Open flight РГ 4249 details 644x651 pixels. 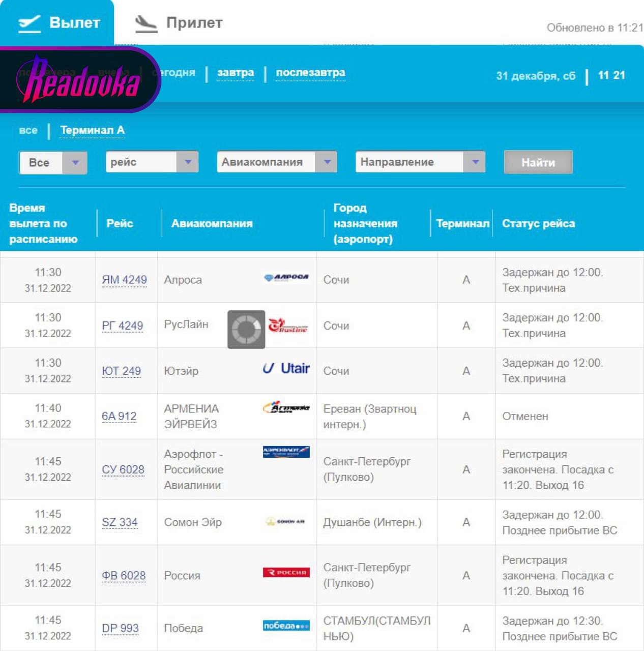click(122, 325)
